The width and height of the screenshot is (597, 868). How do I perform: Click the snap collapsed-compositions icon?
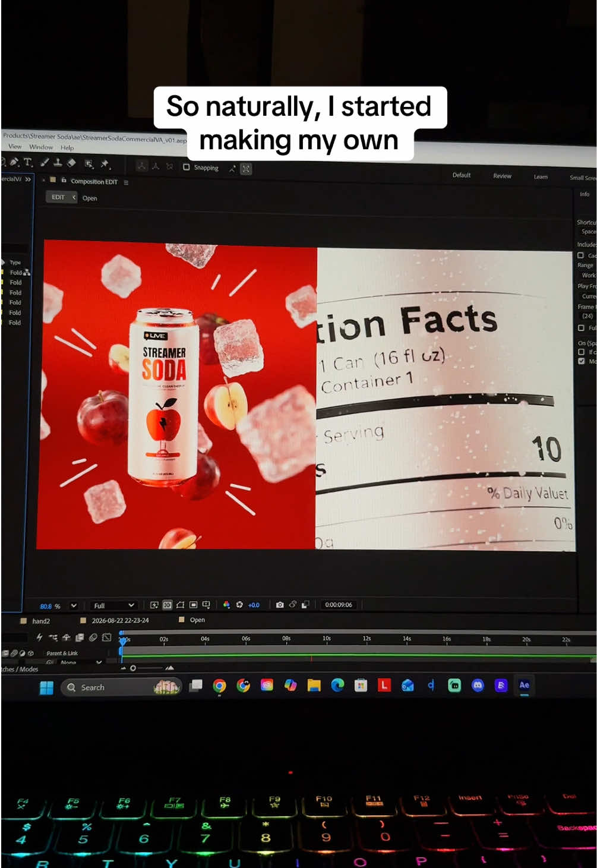tap(246, 169)
